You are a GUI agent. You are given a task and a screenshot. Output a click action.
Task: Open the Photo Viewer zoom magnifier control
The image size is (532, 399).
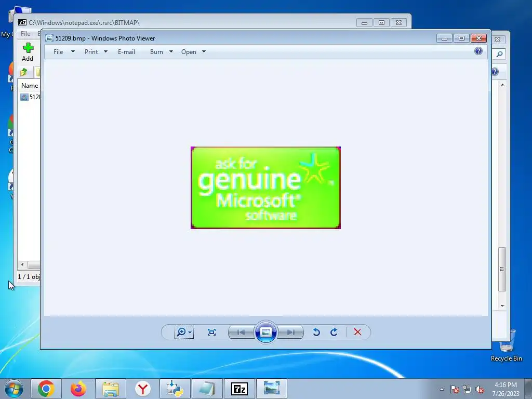click(184, 332)
